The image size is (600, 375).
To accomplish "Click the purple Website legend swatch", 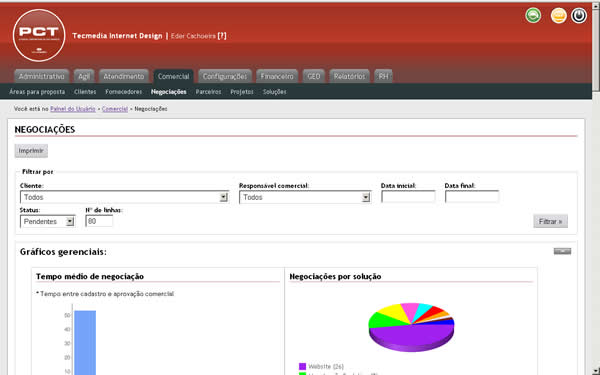I will (x=302, y=366).
